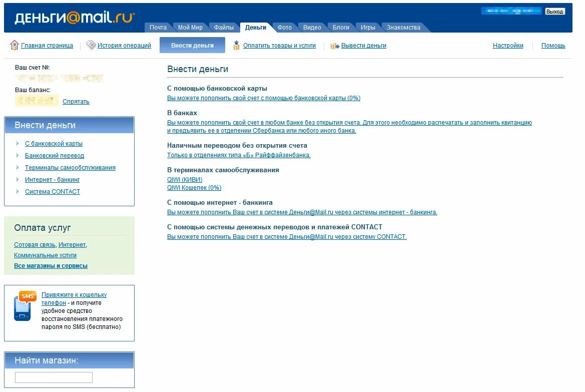Switch to the Мой Мир tab
This screenshot has width=585, height=392.
pos(190,27)
